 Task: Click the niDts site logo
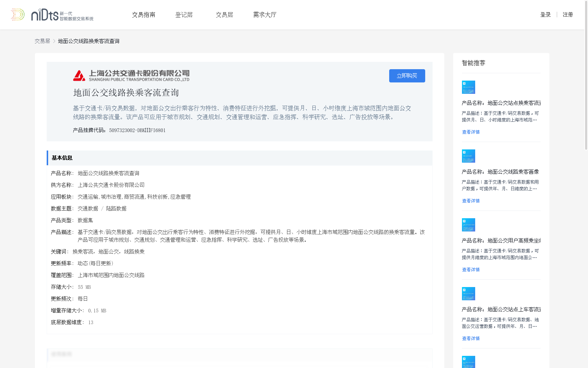tap(52, 15)
